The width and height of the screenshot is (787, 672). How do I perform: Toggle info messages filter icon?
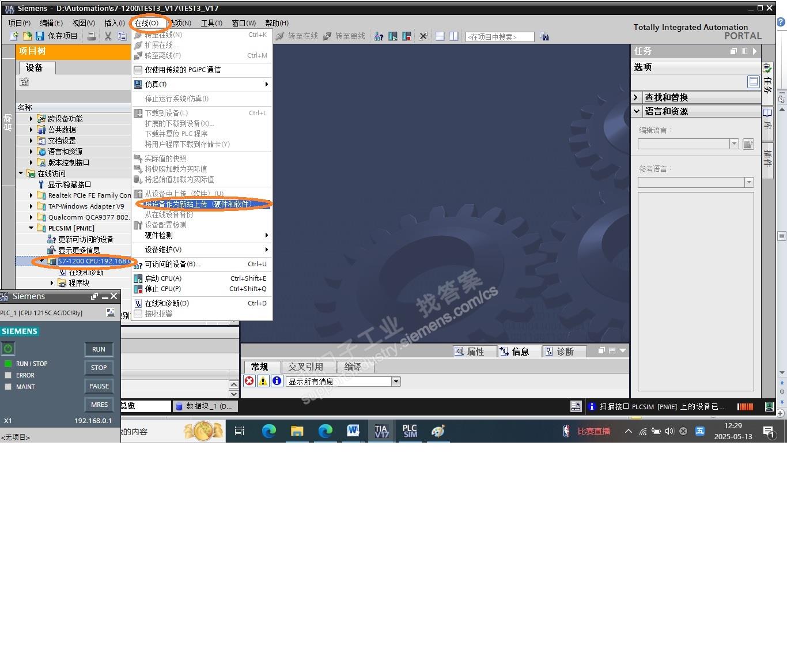coord(277,381)
